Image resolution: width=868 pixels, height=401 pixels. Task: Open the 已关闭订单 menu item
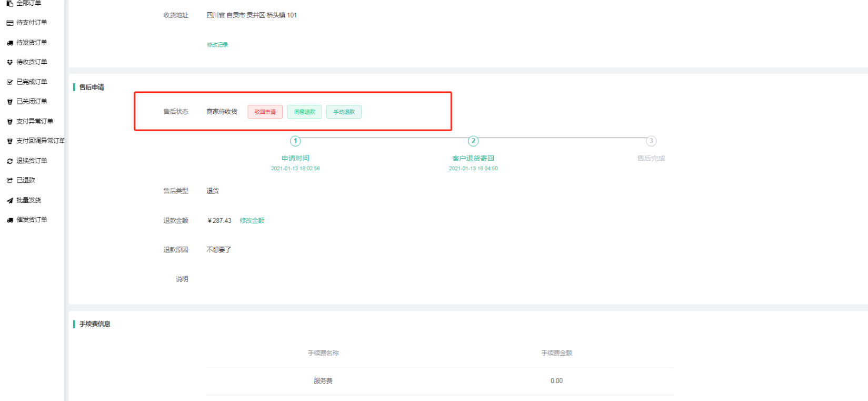(x=32, y=102)
